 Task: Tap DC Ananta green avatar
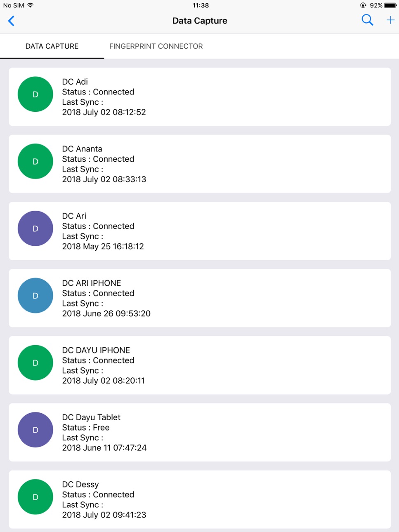tap(35, 161)
